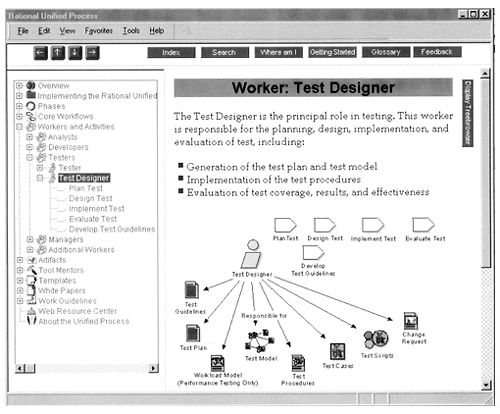Open the Tools menu
The width and height of the screenshot is (500, 414).
(131, 31)
